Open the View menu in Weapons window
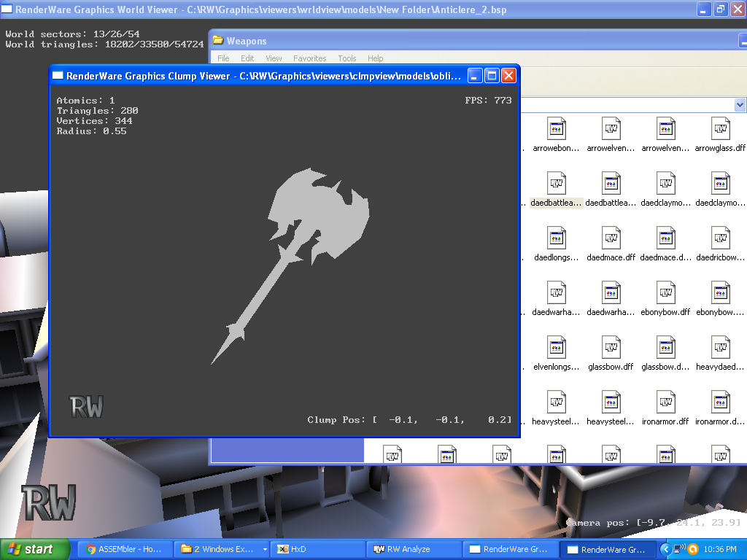747x560 pixels. tap(274, 58)
